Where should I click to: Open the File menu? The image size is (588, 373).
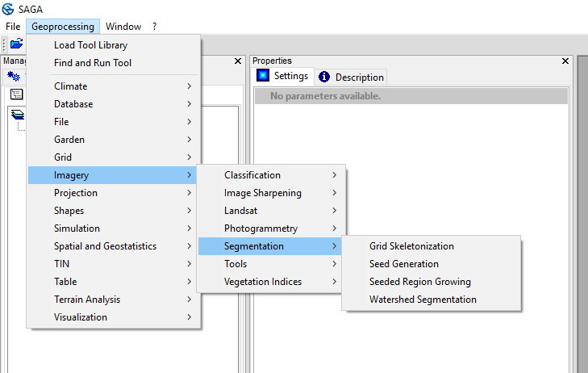[13, 27]
